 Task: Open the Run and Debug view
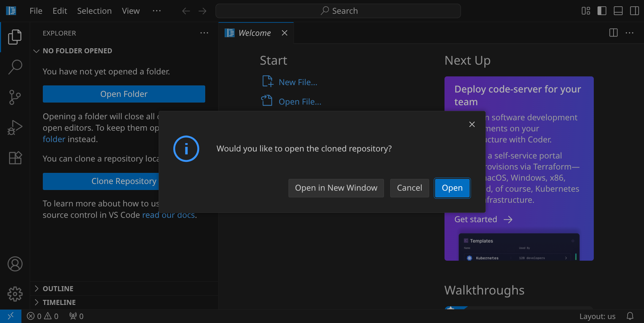point(15,127)
